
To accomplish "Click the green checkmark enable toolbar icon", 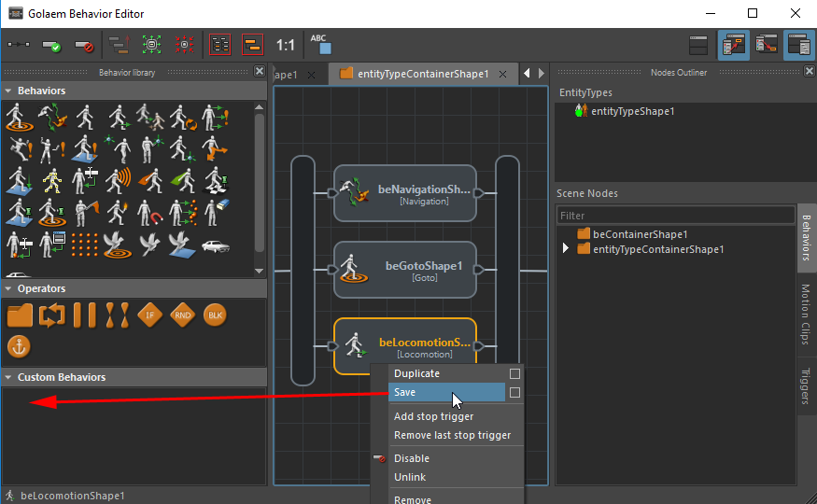I will click(51, 46).
